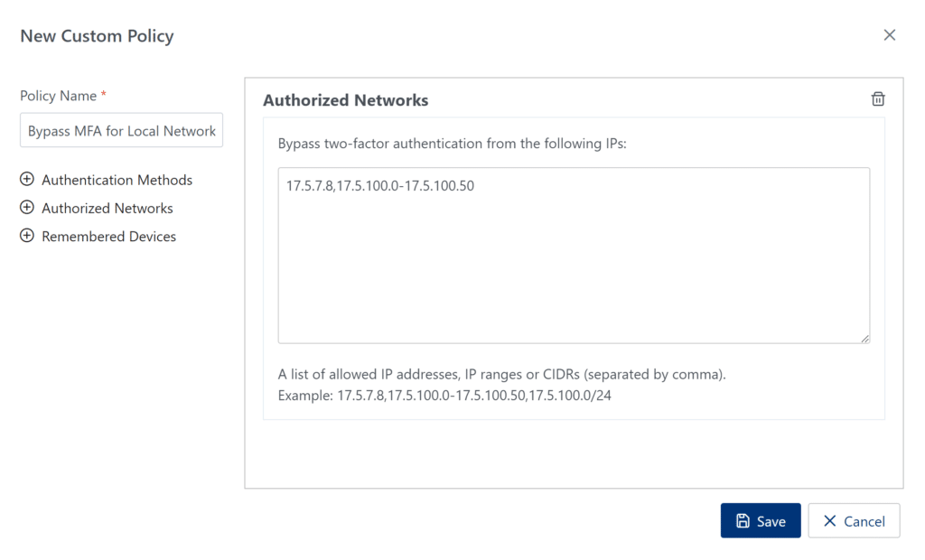
Task: Delete the Authorized Networks section via trash icon
Action: click(877, 99)
